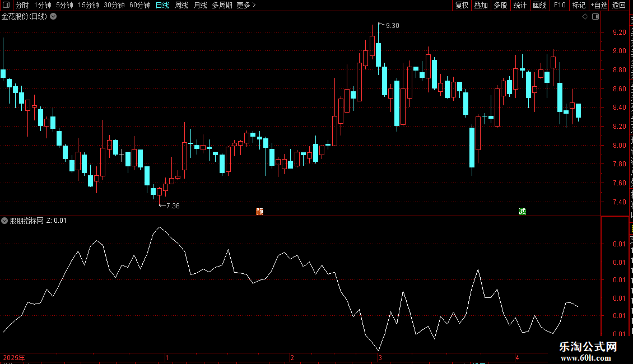The image size is (633, 364).
Task: Toggle the side panel icon in chart header
Action: pyautogui.click(x=595, y=17)
